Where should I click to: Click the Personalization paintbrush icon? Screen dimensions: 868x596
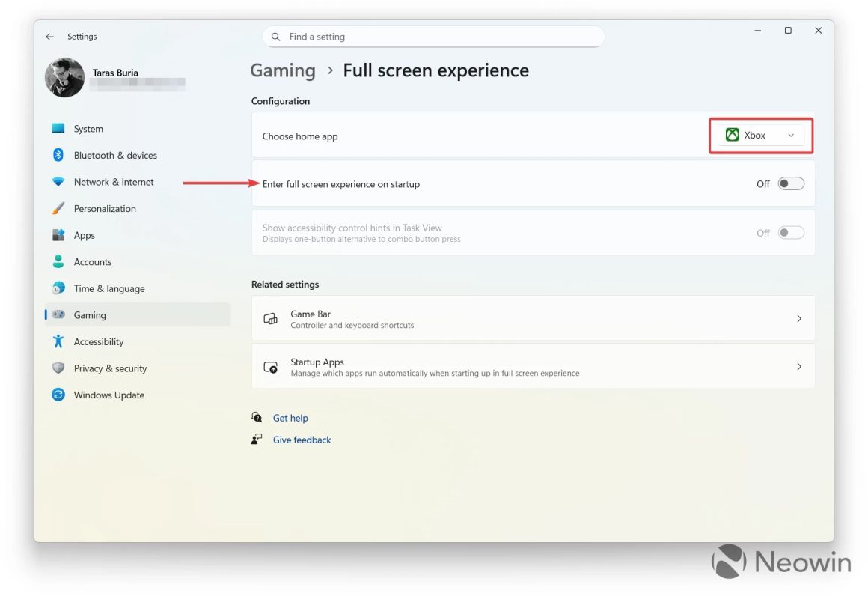58,209
